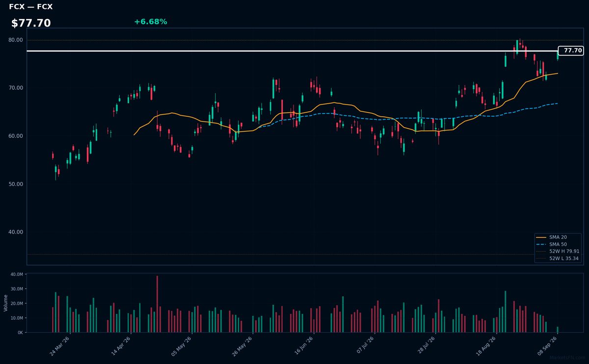Click the vertical "Volume" axis title

6,303
